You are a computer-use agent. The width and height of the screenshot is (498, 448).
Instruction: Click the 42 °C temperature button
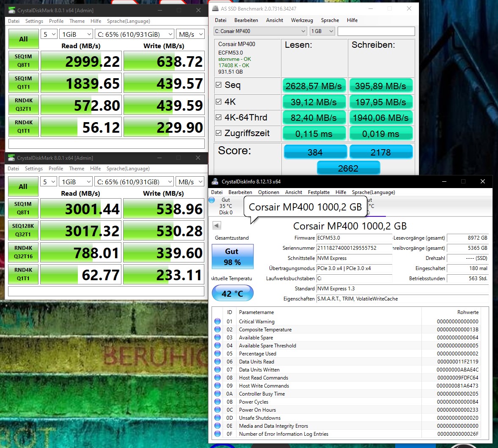pos(232,293)
